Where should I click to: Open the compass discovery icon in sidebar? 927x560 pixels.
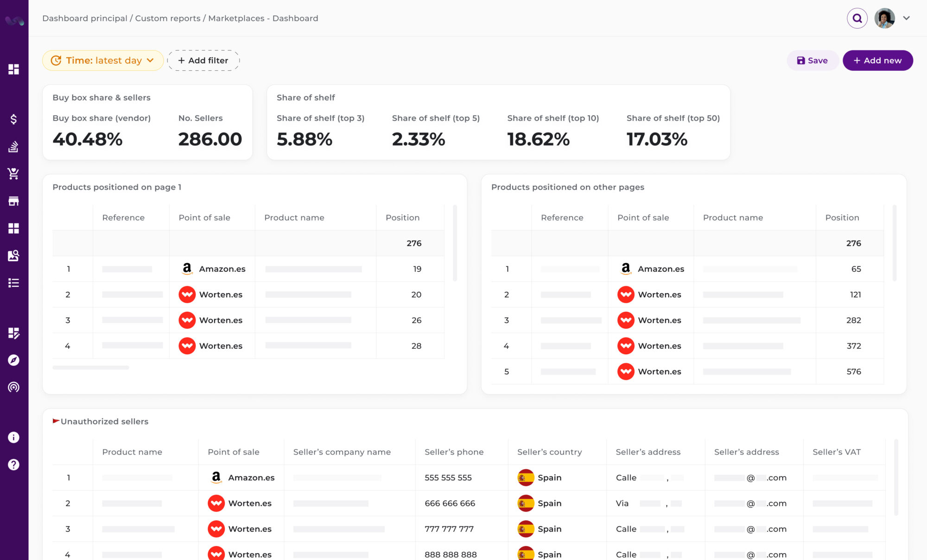pos(13,360)
